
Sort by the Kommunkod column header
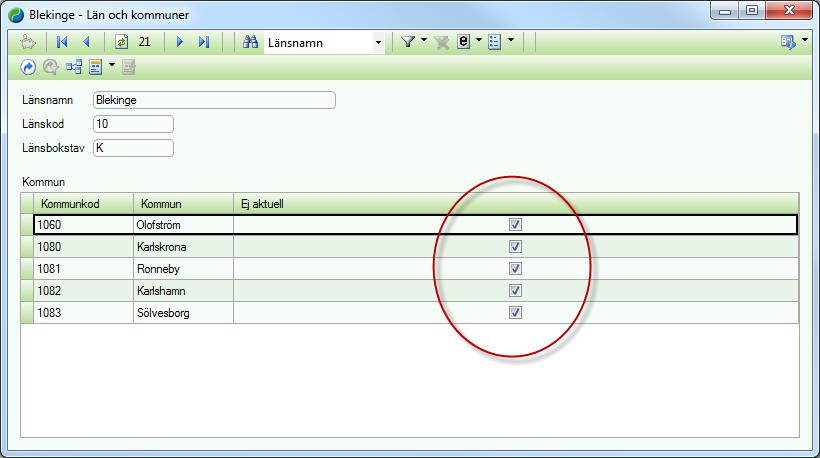click(x=84, y=204)
